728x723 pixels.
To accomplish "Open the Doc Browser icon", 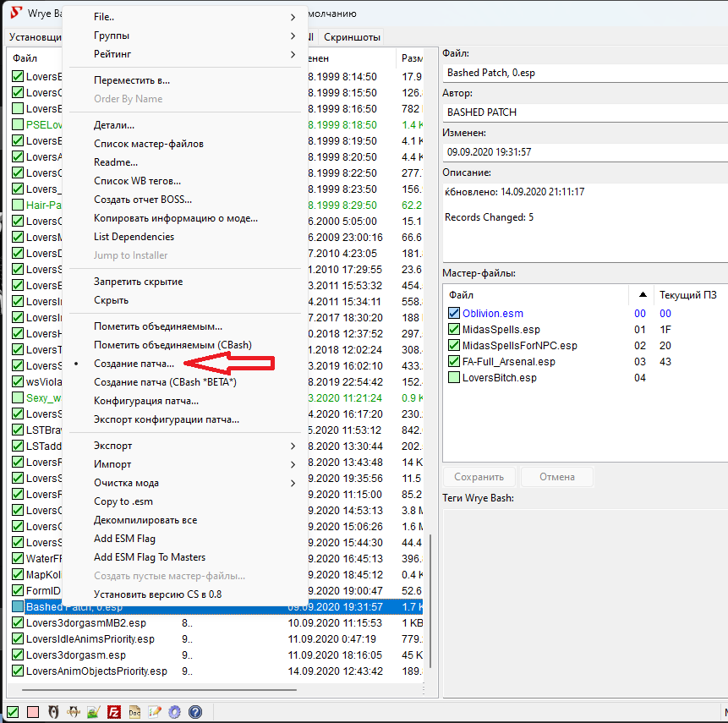I will 134,712.
